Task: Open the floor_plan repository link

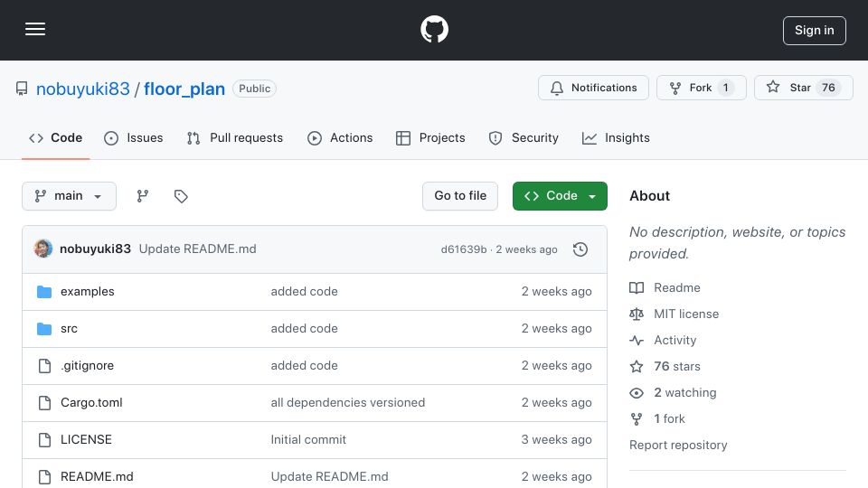Action: 184,89
